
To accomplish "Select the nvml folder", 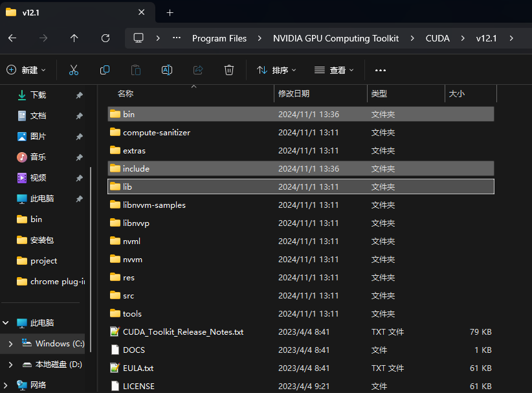I will coord(301,241).
